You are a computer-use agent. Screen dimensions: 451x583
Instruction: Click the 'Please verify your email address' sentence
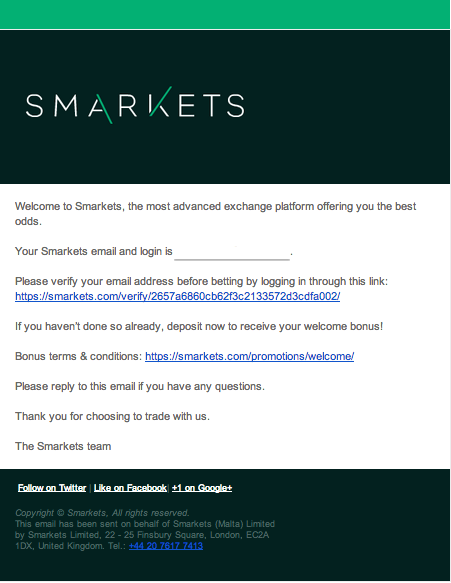(x=201, y=281)
